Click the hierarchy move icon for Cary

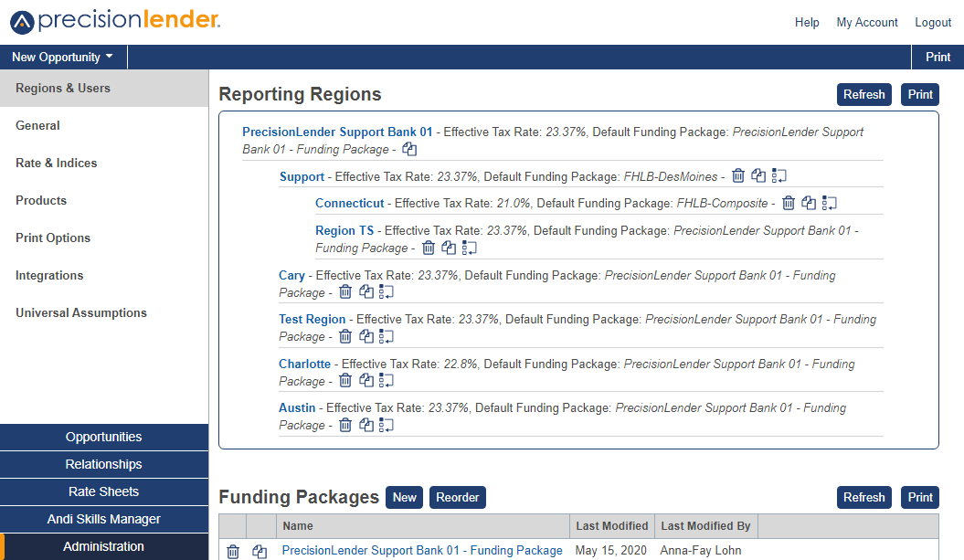[387, 292]
